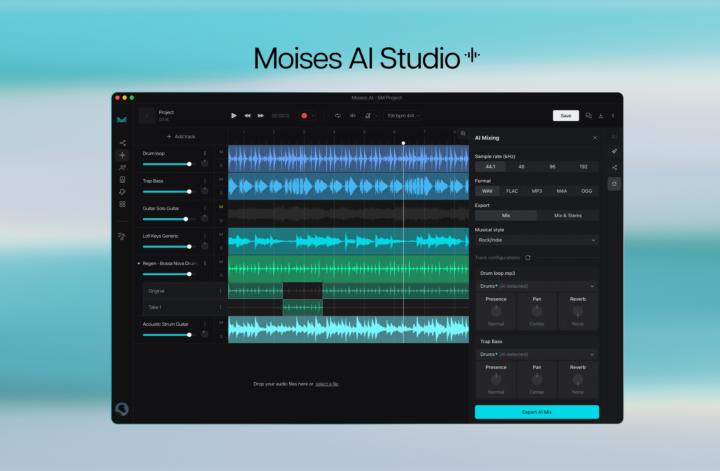Choose the M4A format option

tap(562, 191)
